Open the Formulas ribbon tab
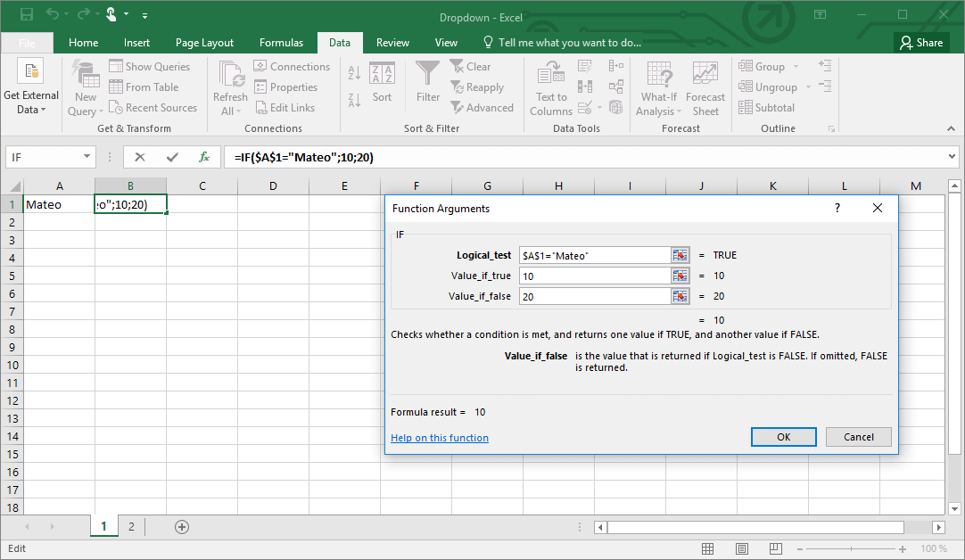The image size is (965, 560). (281, 42)
